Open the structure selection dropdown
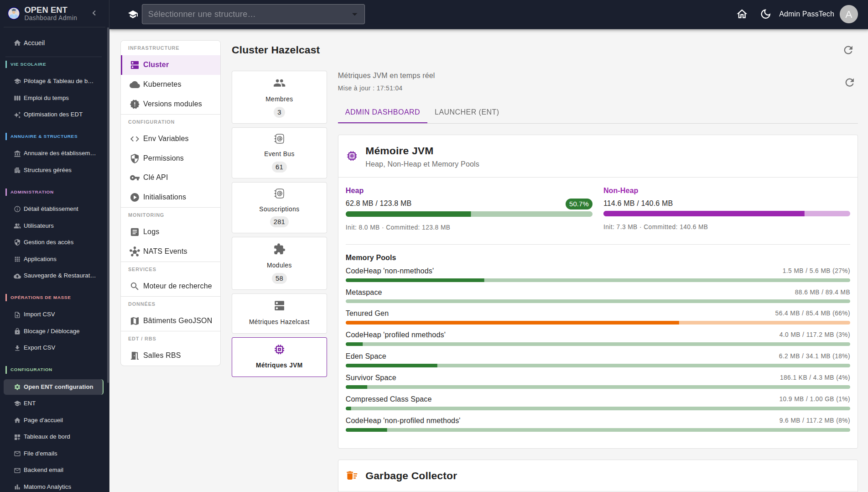Screen dimensions: 868x492 253,14
